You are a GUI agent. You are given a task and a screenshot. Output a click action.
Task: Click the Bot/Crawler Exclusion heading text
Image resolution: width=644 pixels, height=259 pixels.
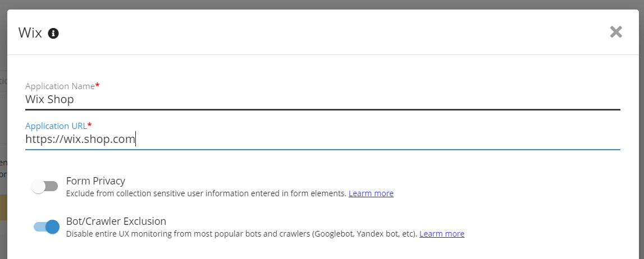click(116, 221)
